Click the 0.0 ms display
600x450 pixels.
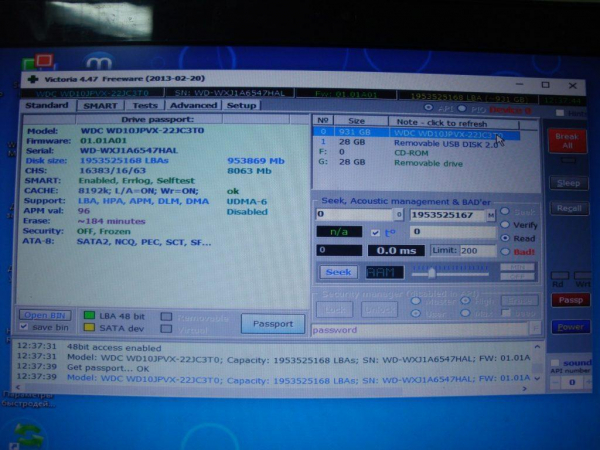click(x=396, y=251)
